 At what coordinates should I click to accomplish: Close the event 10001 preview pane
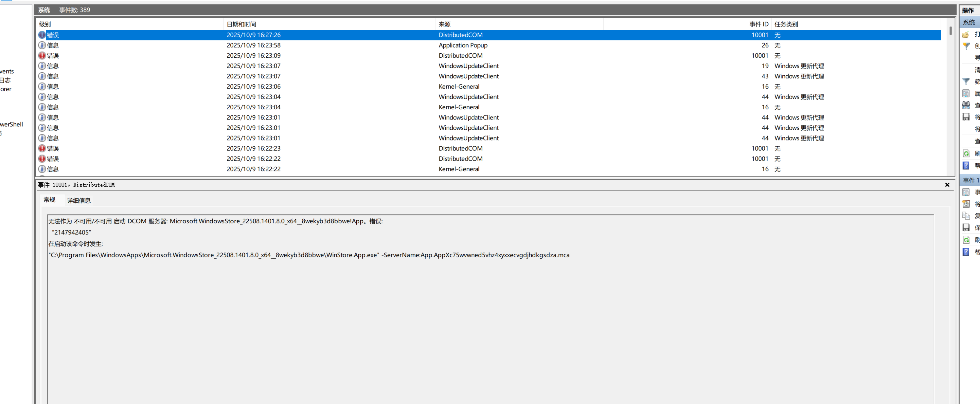[947, 185]
